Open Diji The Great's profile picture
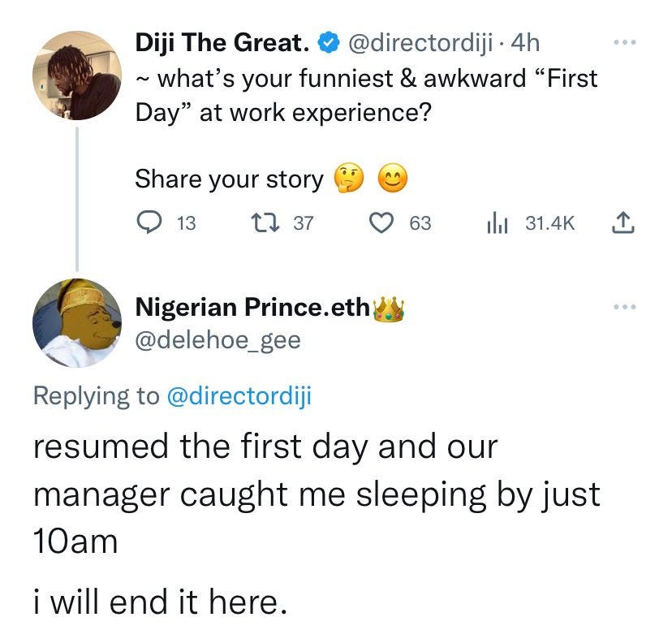Screen dimensions: 672x630 (x=77, y=76)
